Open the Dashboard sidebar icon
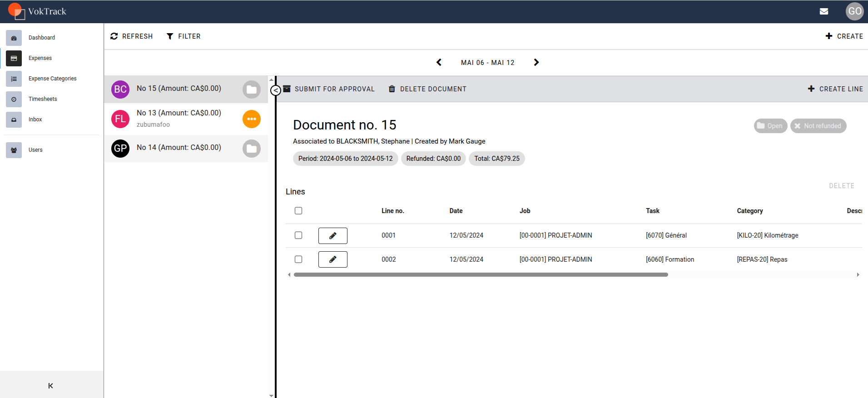This screenshot has height=398, width=868. pyautogui.click(x=14, y=38)
